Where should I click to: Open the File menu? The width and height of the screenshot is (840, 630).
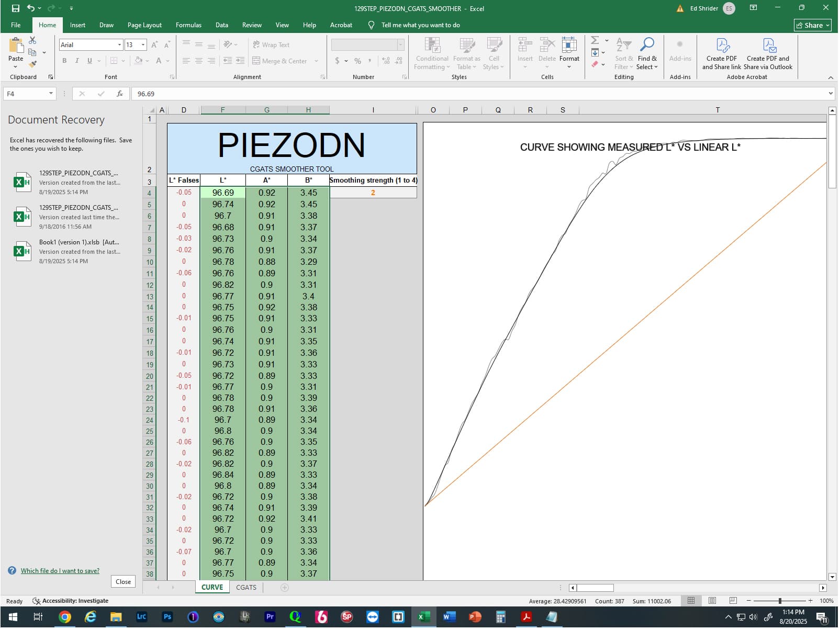(x=16, y=25)
